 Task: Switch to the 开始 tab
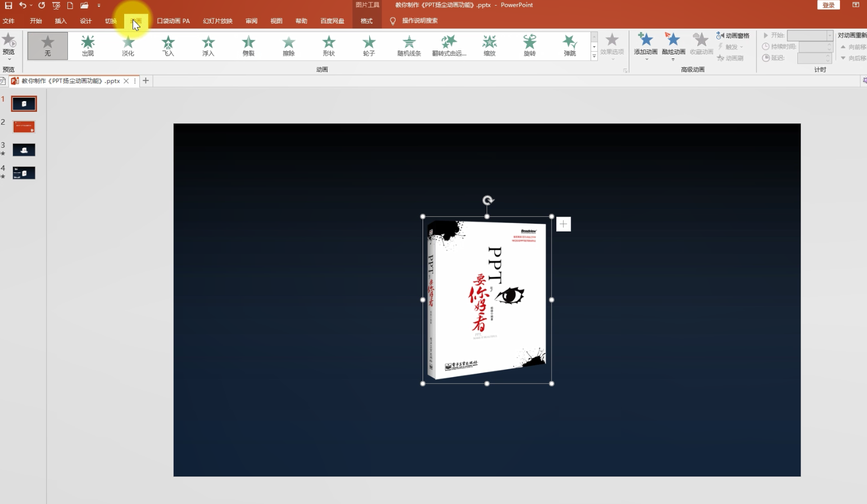click(x=36, y=21)
